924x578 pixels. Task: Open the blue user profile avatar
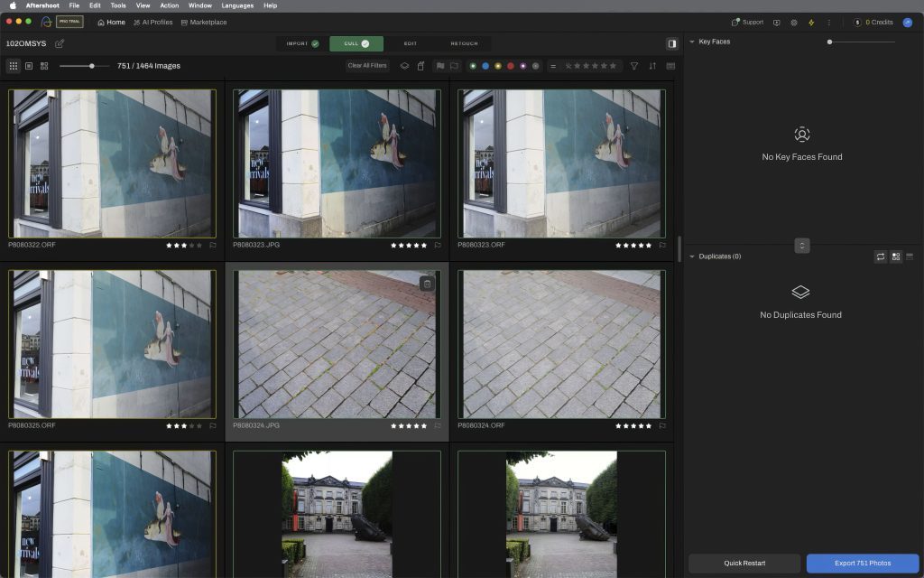[908, 23]
